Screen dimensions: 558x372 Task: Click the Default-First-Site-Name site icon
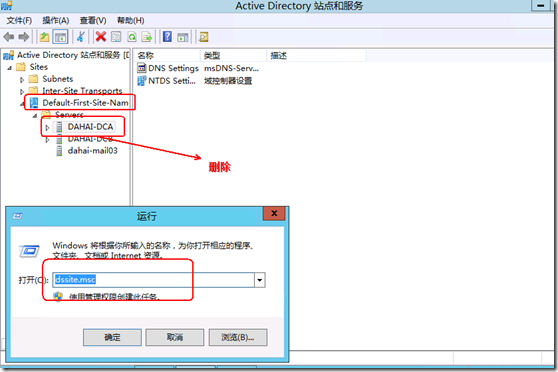point(34,103)
